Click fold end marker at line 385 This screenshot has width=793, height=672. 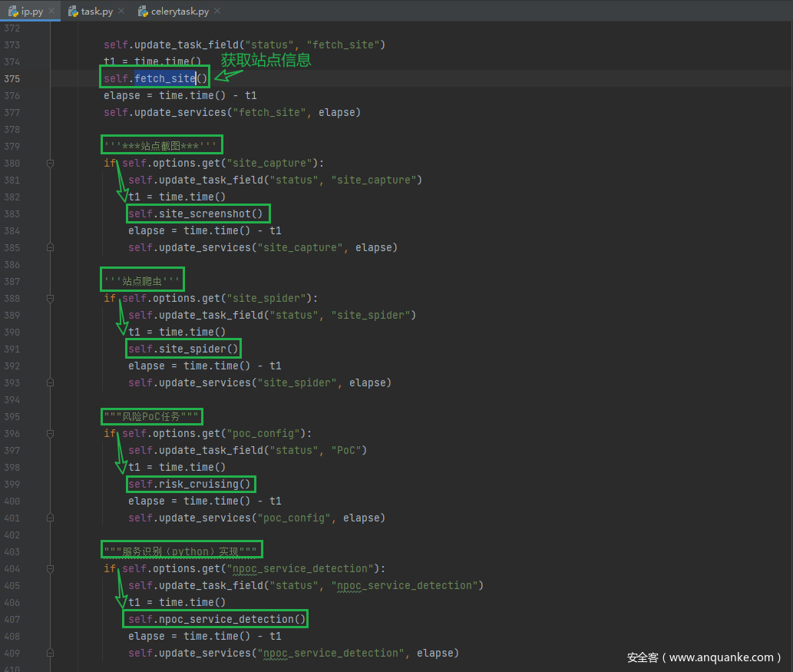click(50, 248)
